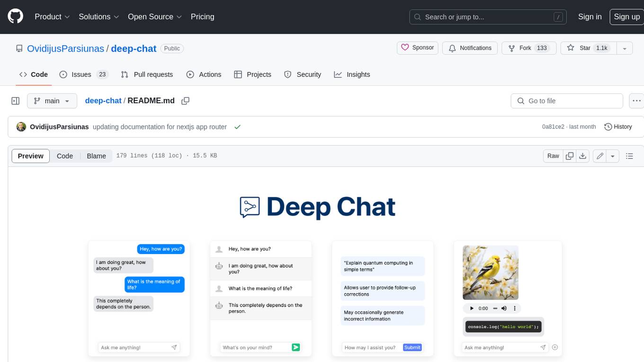
Task: Download the raw file
Action: 583,156
